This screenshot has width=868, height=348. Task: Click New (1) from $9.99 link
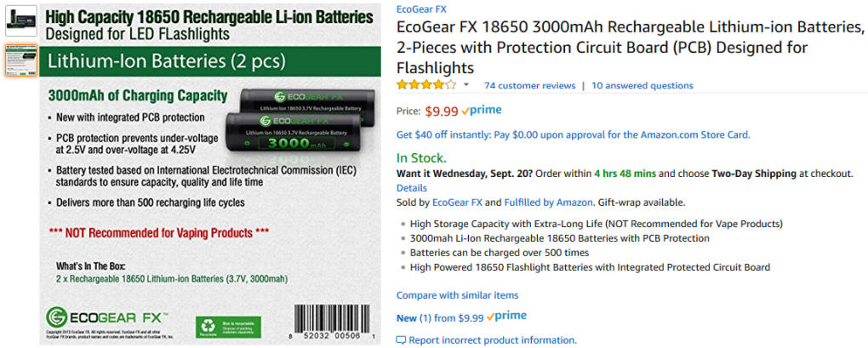[x=439, y=317]
